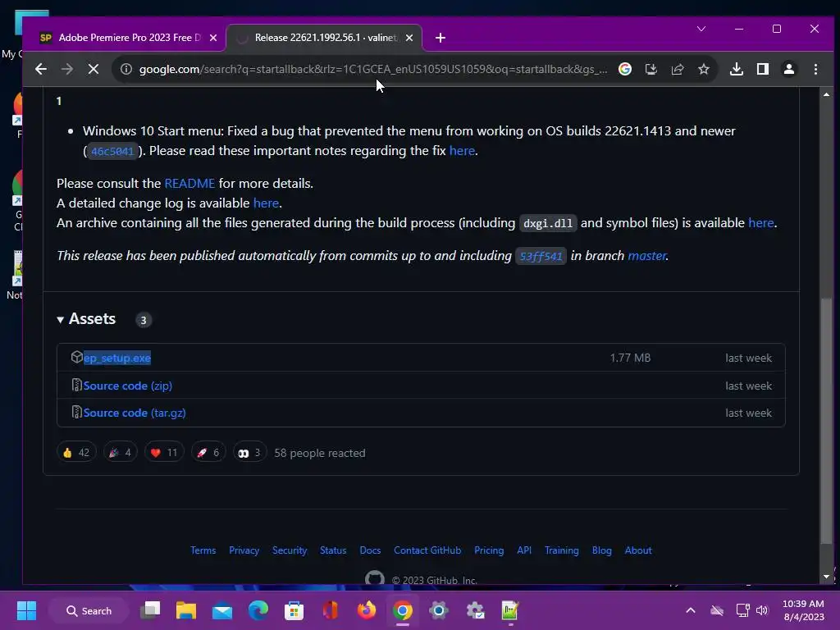Open the Pricing footer link
Screen dimensions: 840x630
[x=489, y=550]
